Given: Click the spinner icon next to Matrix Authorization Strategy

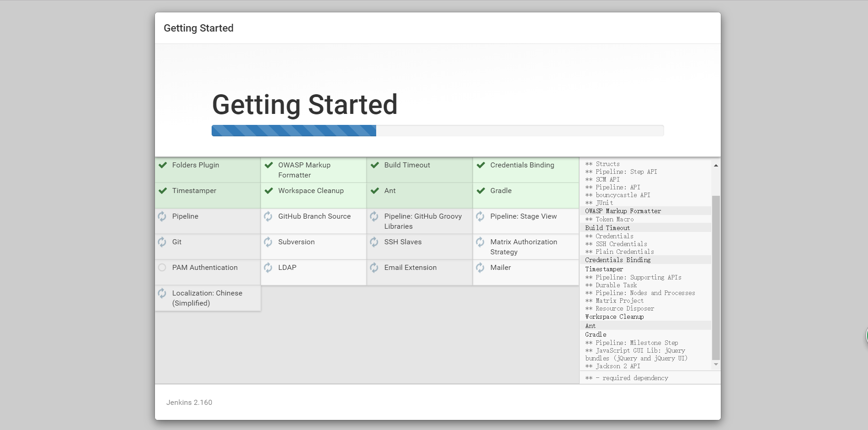Looking at the screenshot, I should [x=480, y=242].
